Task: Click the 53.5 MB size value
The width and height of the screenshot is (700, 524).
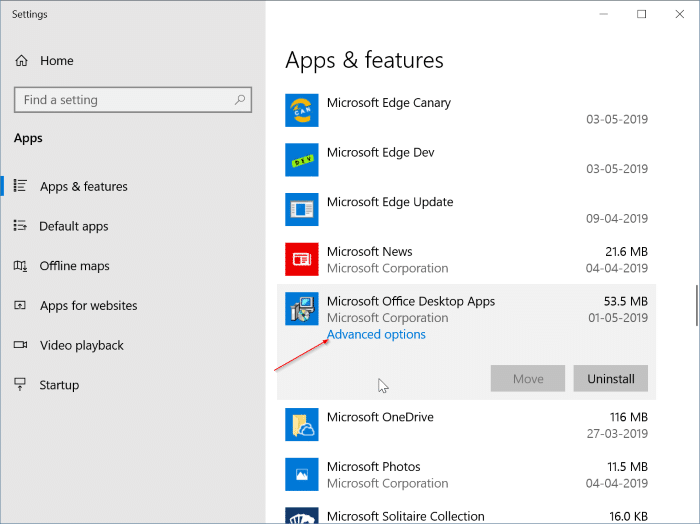Action: [625, 301]
